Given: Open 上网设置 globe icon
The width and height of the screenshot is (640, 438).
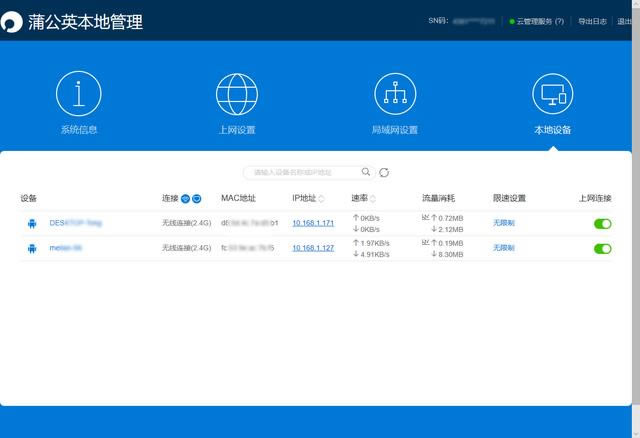Looking at the screenshot, I should pos(237,95).
